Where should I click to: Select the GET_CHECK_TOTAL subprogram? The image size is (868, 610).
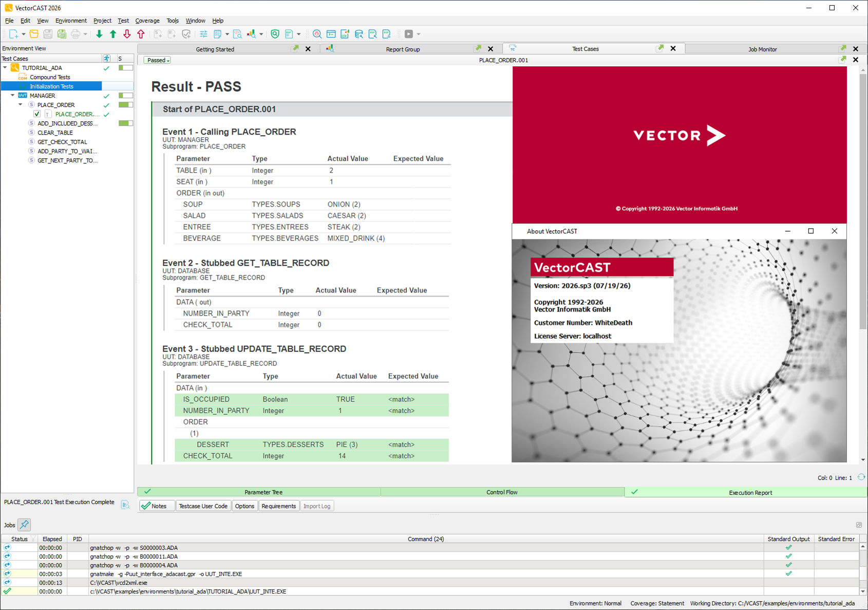[62, 142]
